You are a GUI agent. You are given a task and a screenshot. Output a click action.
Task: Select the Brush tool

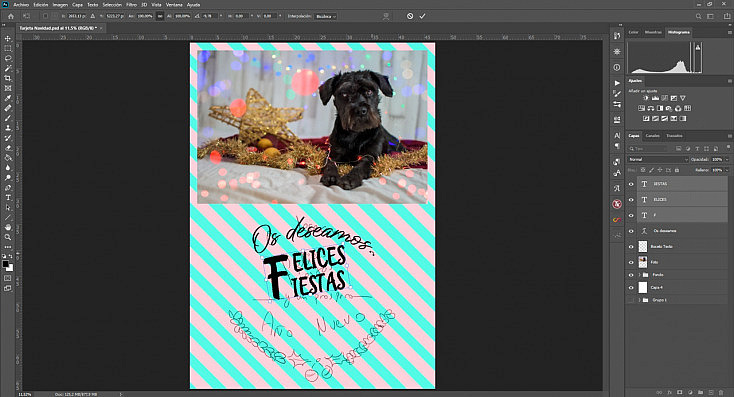click(8, 118)
